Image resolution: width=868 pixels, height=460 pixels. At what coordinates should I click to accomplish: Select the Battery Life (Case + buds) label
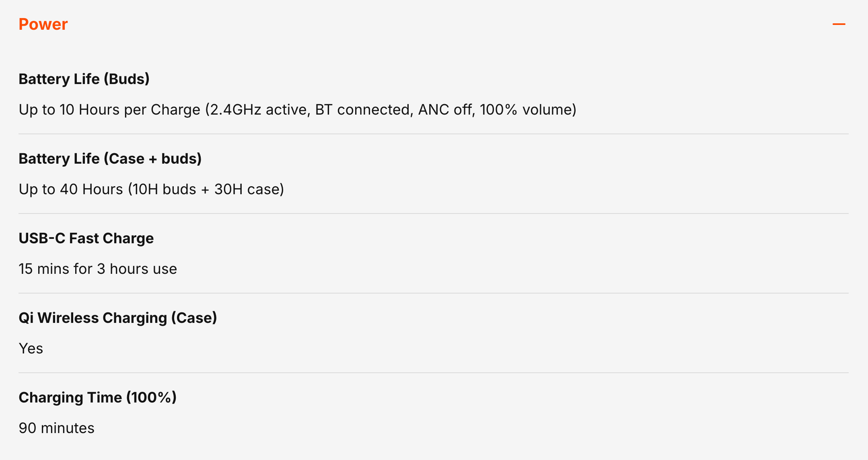click(110, 159)
